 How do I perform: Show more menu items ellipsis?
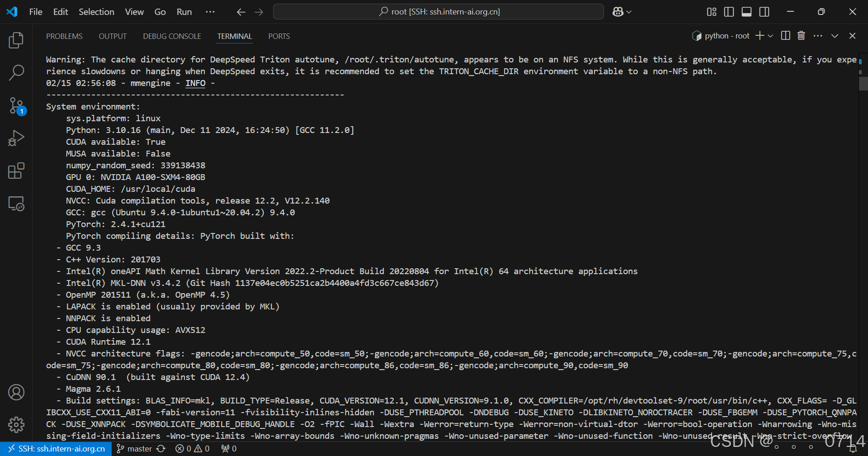210,12
